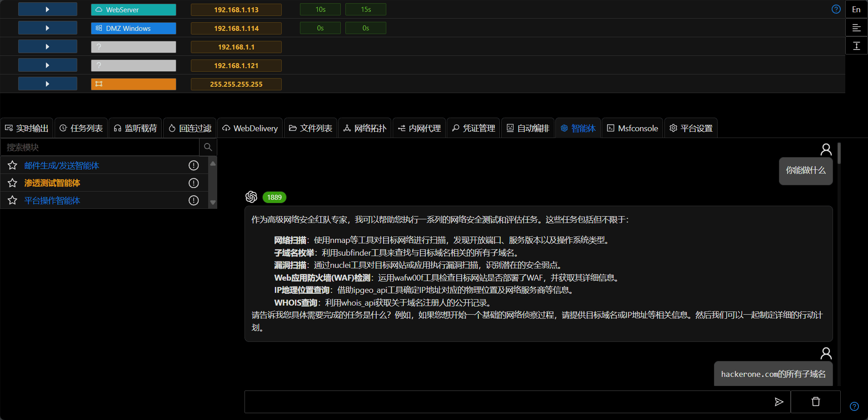Click the help question mark icon at top right

click(x=836, y=10)
